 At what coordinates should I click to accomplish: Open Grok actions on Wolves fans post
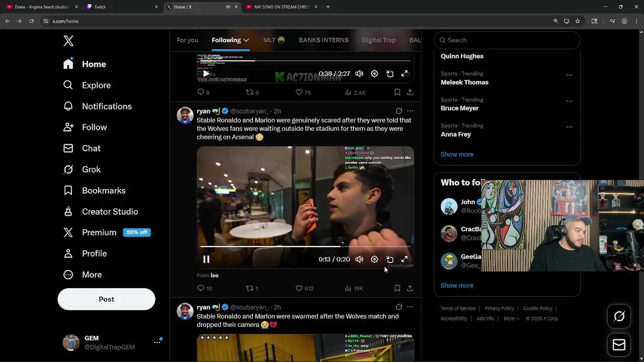click(399, 111)
